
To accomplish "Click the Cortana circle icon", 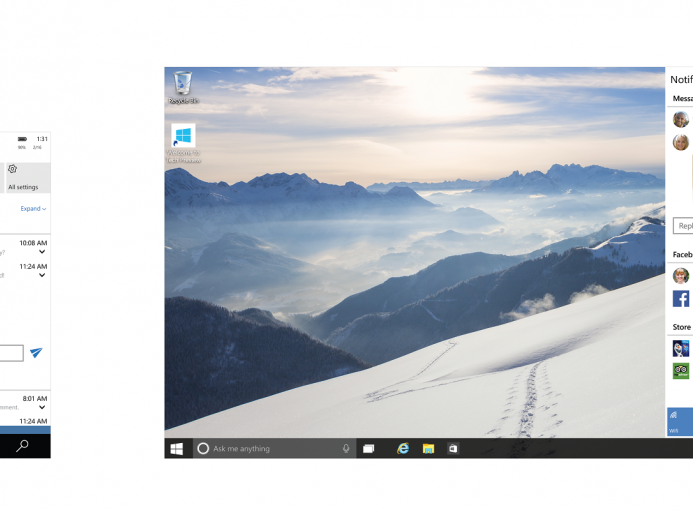I will [203, 449].
